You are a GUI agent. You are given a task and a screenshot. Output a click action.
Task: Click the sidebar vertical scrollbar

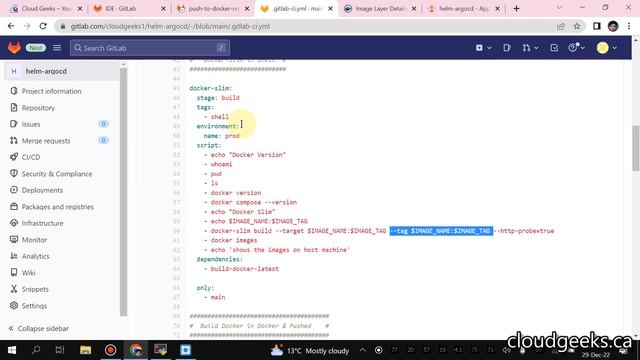[x=123, y=192]
